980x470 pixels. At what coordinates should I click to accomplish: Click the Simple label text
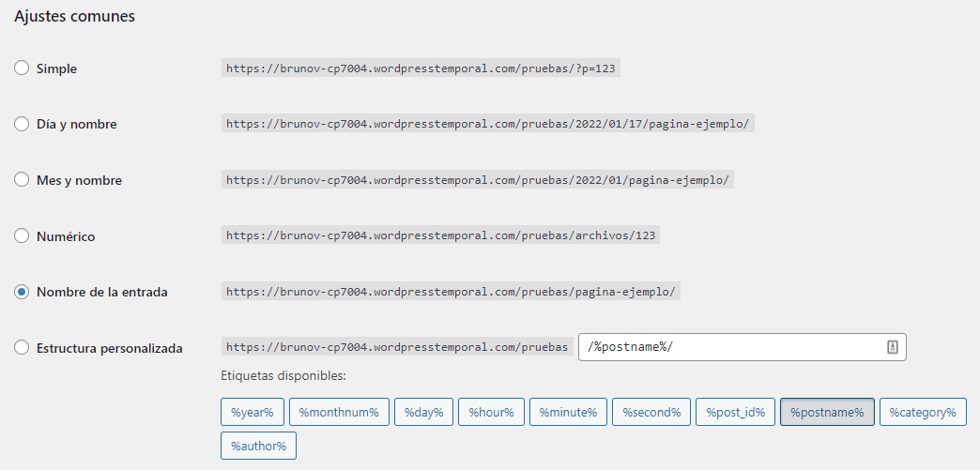pyautogui.click(x=57, y=68)
